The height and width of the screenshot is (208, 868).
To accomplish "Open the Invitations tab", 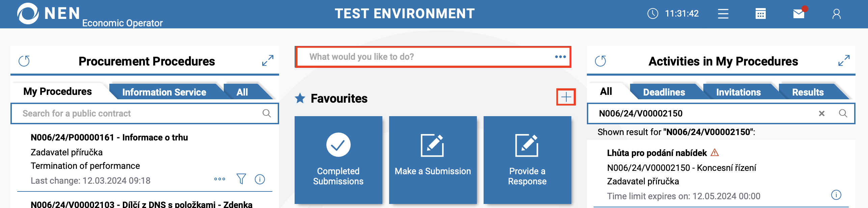I will 738,92.
